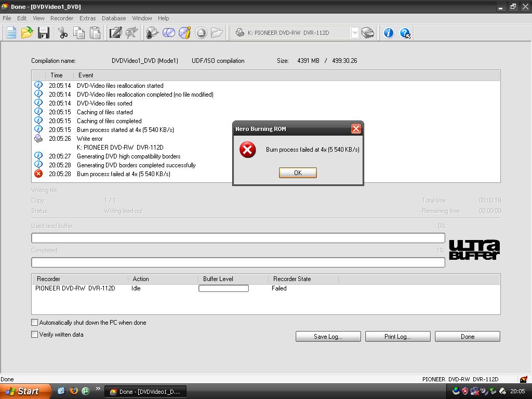Eject the disc with the Eject icon
Screen dimensions: 532x399
[201, 33]
